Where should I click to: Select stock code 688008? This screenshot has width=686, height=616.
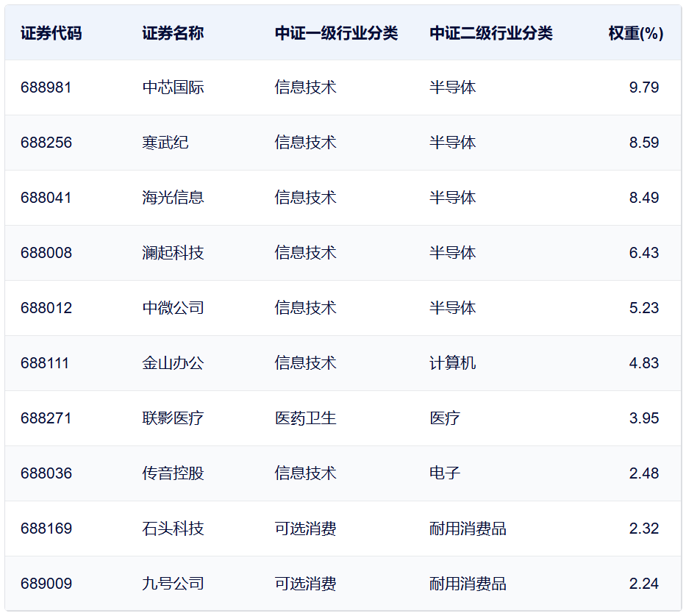pos(46,253)
